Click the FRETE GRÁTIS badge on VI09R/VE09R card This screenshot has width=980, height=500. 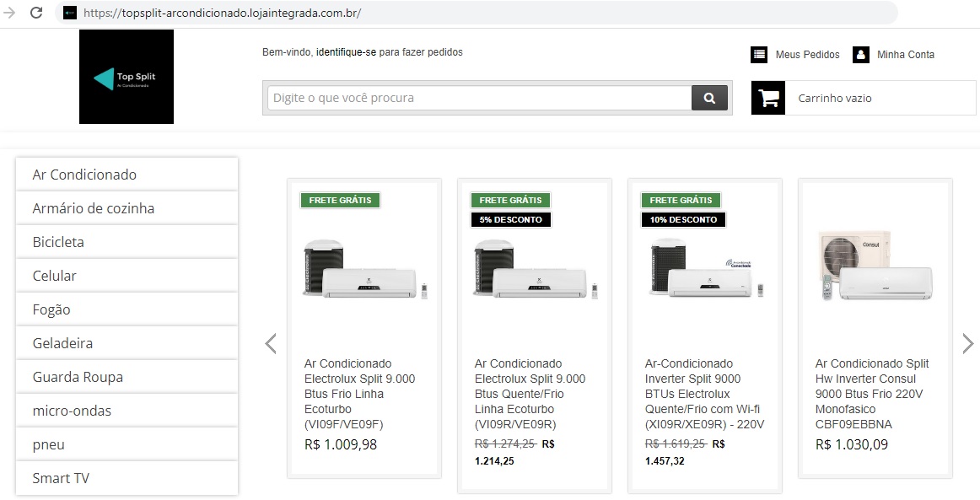coord(510,200)
